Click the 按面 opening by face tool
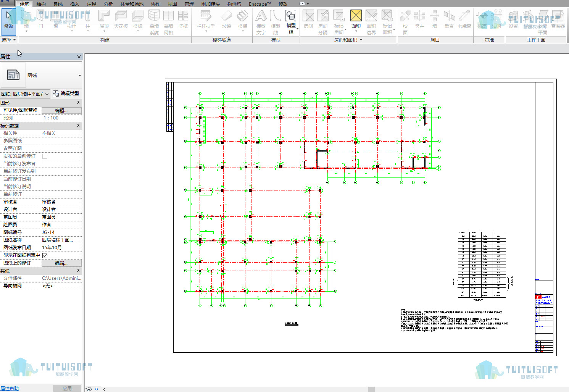The height and width of the screenshot is (392, 569). pyautogui.click(x=405, y=22)
